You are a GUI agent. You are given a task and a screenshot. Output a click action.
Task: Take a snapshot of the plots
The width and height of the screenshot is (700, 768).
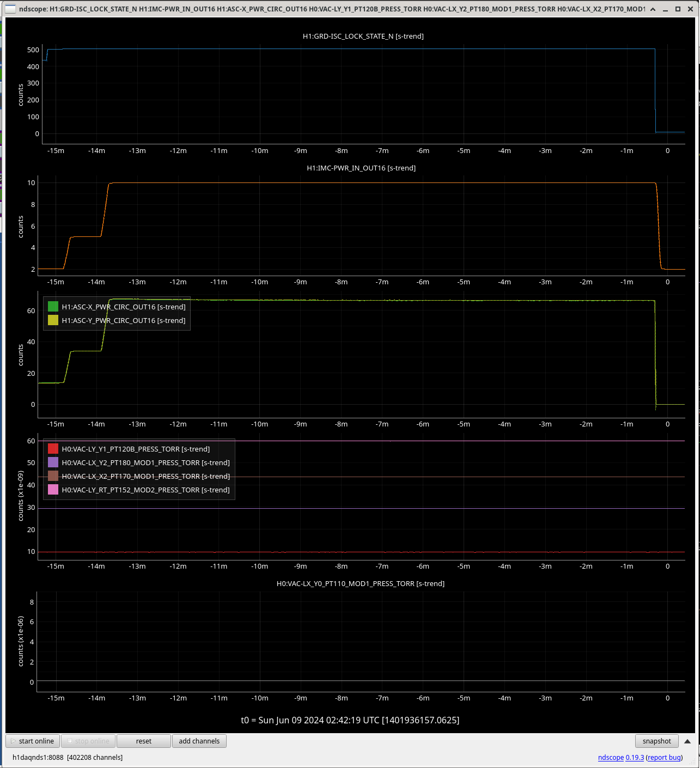(657, 741)
